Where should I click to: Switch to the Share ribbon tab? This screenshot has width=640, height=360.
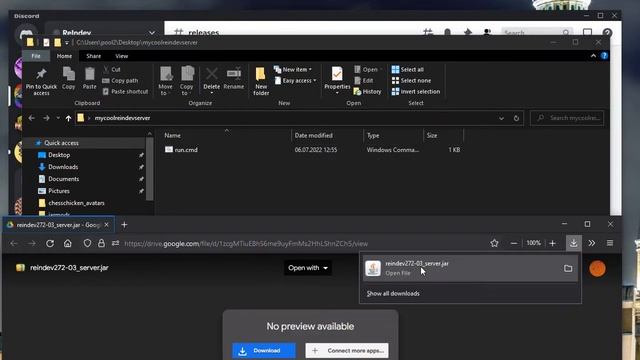(x=93, y=56)
